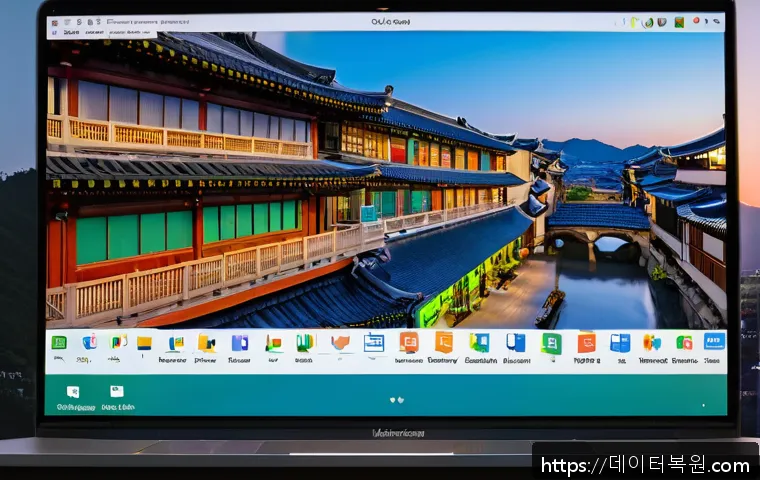The height and width of the screenshot is (480, 760).
Task: Open the first white shortcut in the teal bar
Action: pos(73,392)
